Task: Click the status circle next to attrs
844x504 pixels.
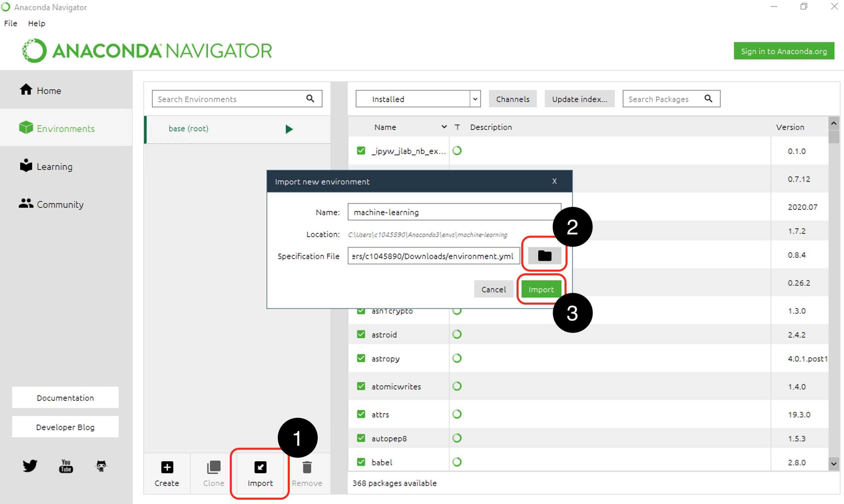Action: click(x=457, y=414)
